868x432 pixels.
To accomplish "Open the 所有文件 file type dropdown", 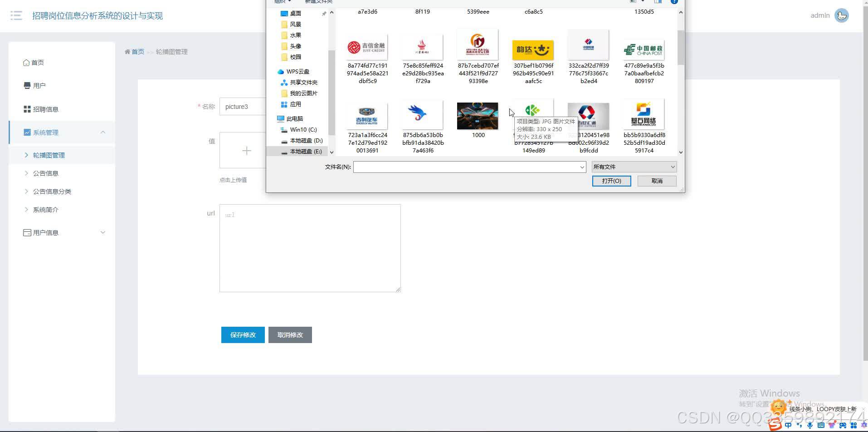I will coord(634,167).
